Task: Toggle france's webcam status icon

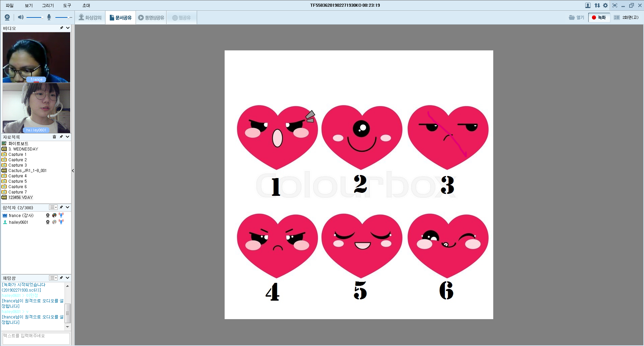Action: 48,215
